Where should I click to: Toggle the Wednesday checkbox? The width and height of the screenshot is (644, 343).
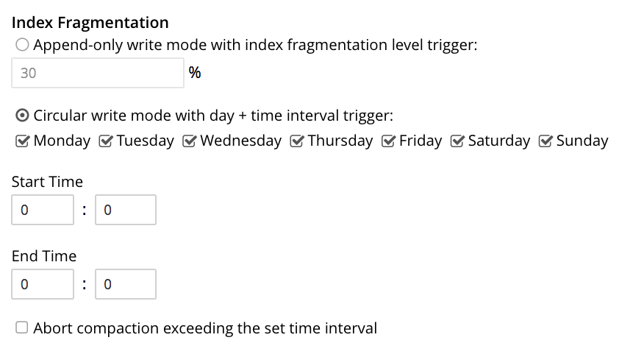point(189,141)
